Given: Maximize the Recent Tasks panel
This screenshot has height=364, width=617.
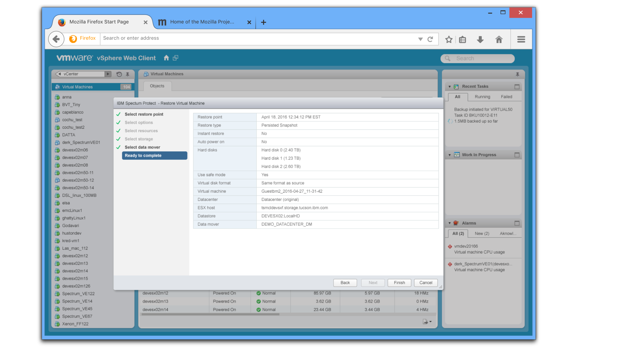Looking at the screenshot, I should pos(517,87).
